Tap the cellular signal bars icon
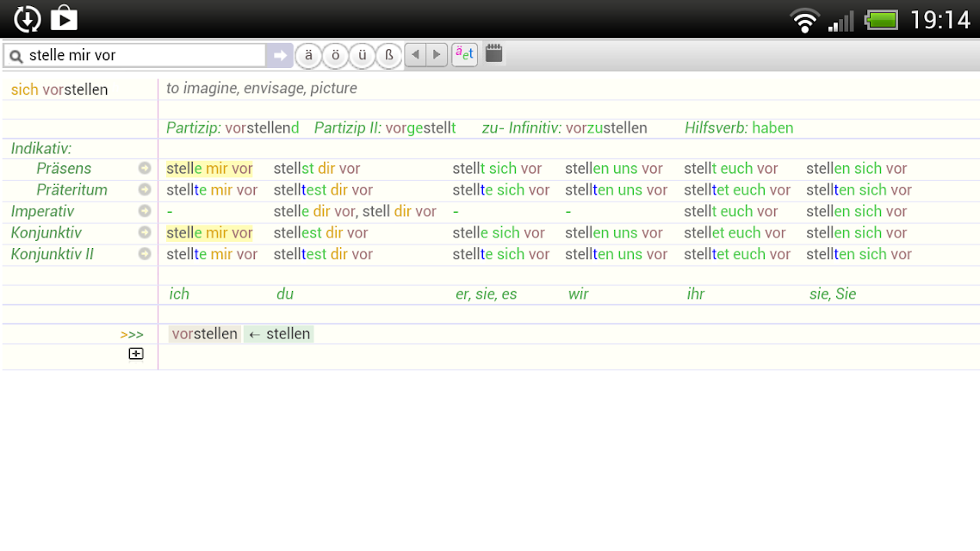The image size is (980, 551). (840, 21)
